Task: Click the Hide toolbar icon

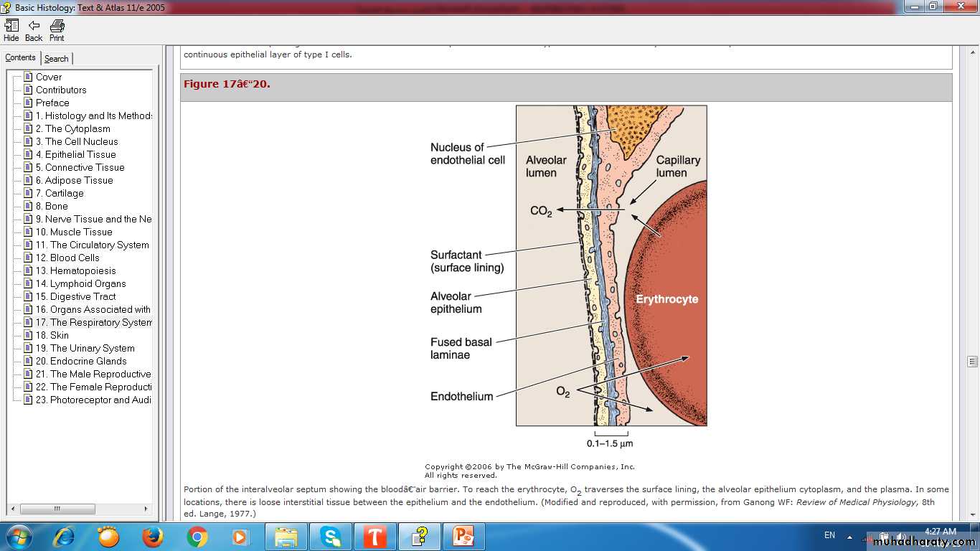Action: 11,30
